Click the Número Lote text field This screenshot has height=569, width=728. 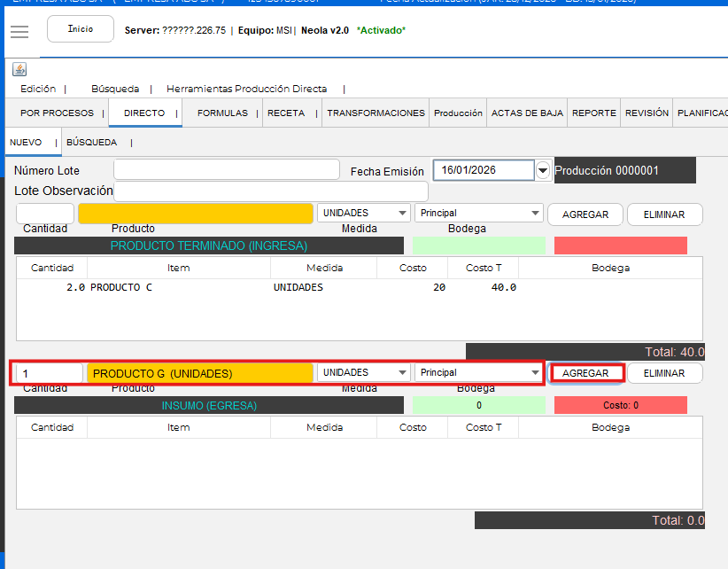(x=226, y=170)
